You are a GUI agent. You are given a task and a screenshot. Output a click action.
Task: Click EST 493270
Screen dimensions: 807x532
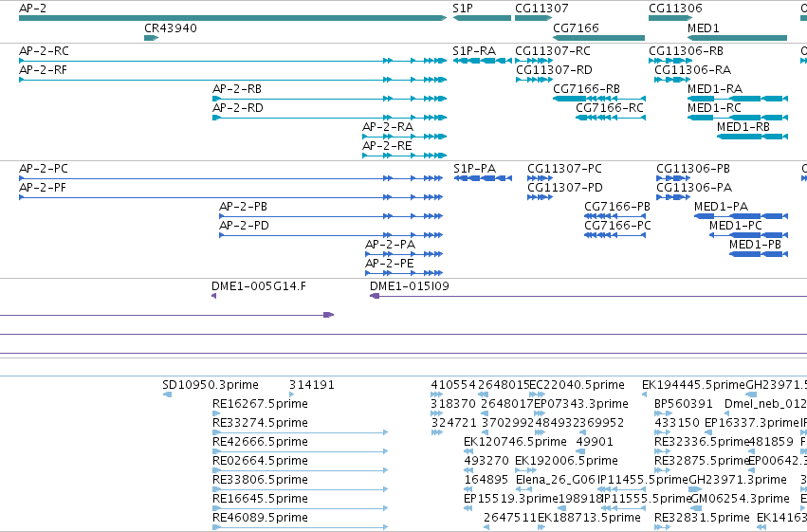468,470
